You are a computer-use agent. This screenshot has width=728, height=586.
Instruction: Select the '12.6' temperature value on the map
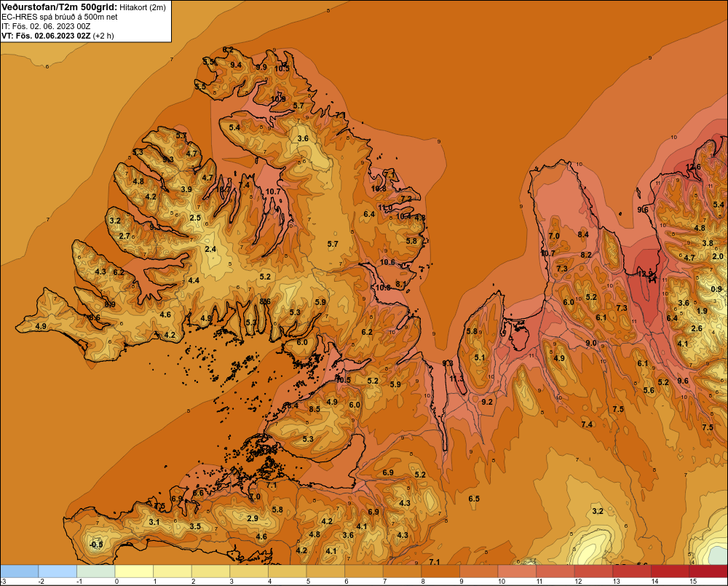pos(693,167)
